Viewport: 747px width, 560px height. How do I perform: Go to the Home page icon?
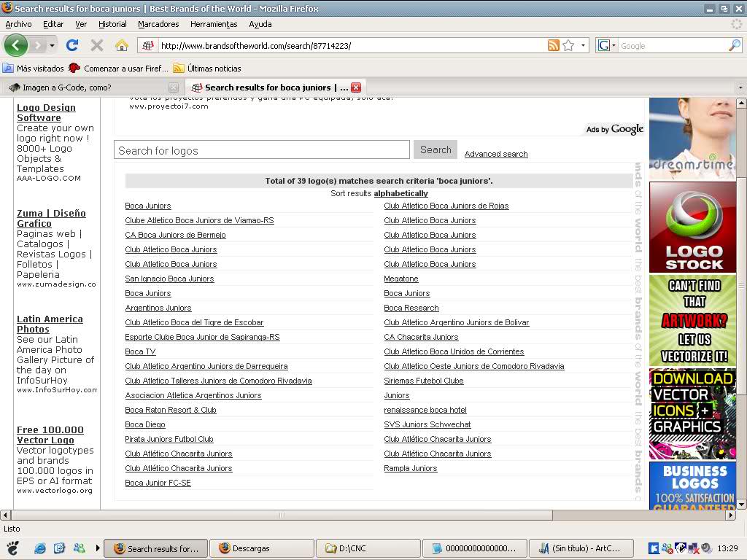tap(122, 45)
